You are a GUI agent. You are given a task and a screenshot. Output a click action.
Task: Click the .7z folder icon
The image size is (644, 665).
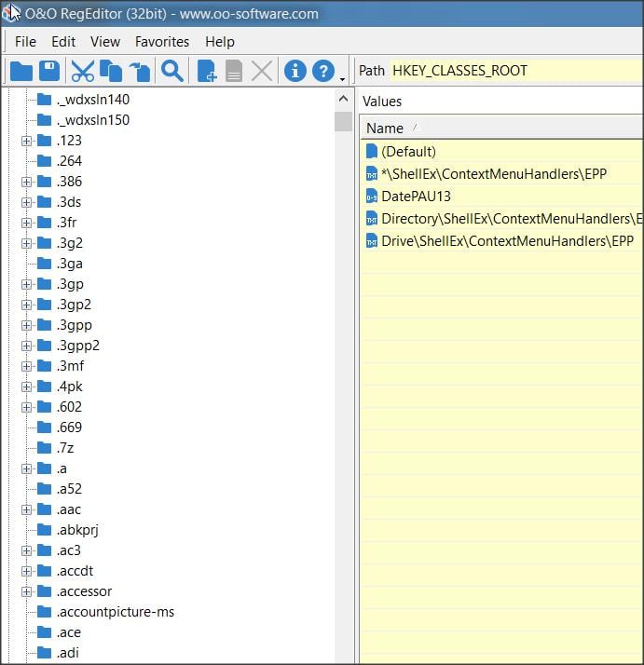(x=44, y=447)
